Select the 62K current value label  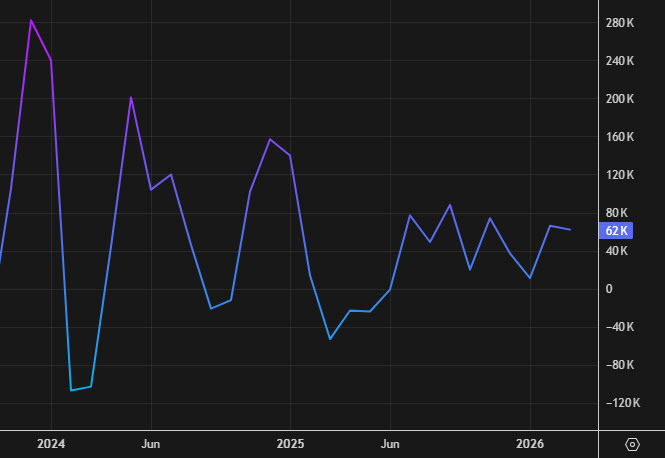tap(616, 231)
